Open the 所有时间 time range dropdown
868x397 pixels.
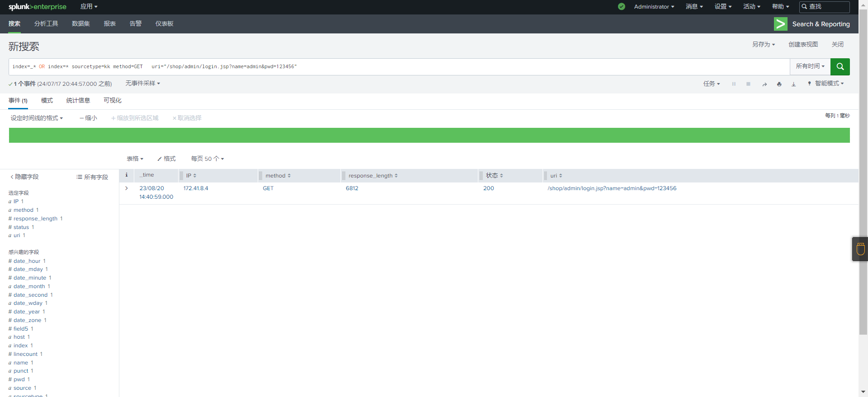(x=810, y=66)
